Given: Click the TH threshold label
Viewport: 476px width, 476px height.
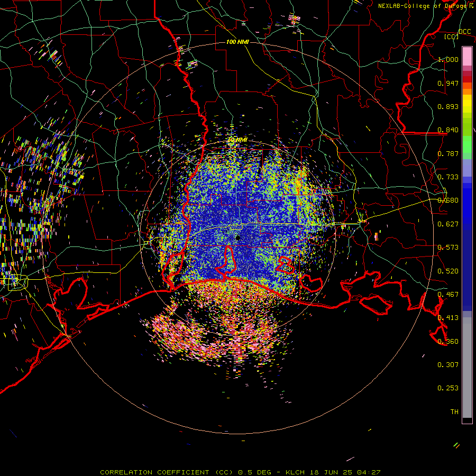Looking at the screenshot, I should pos(454,412).
